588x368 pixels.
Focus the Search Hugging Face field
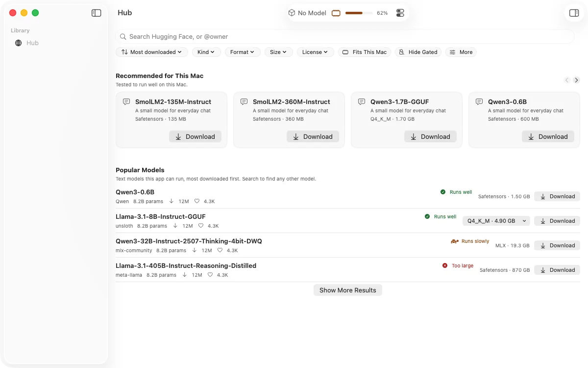[345, 36]
